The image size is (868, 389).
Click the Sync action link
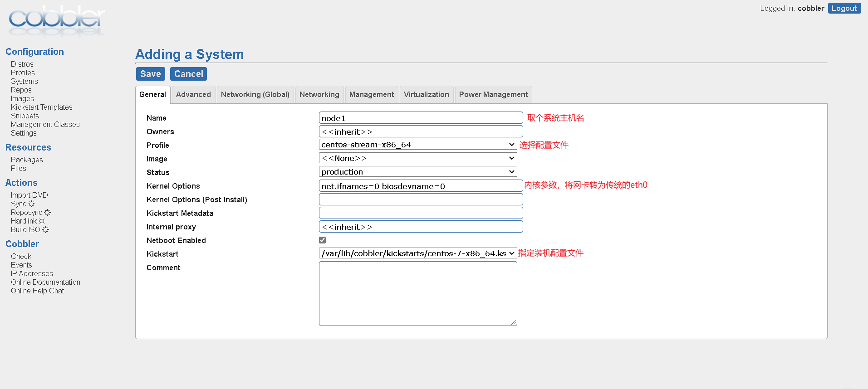coord(19,204)
